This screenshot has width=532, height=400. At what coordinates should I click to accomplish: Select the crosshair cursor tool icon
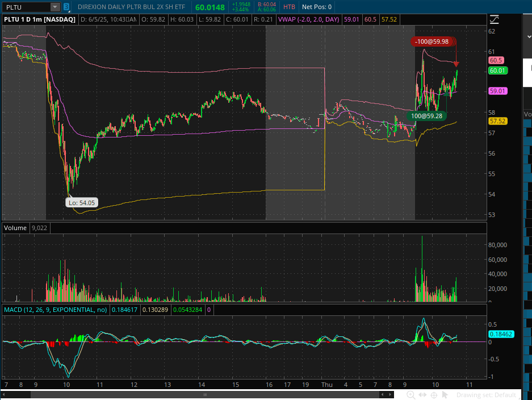pyautogui.click(x=434, y=395)
